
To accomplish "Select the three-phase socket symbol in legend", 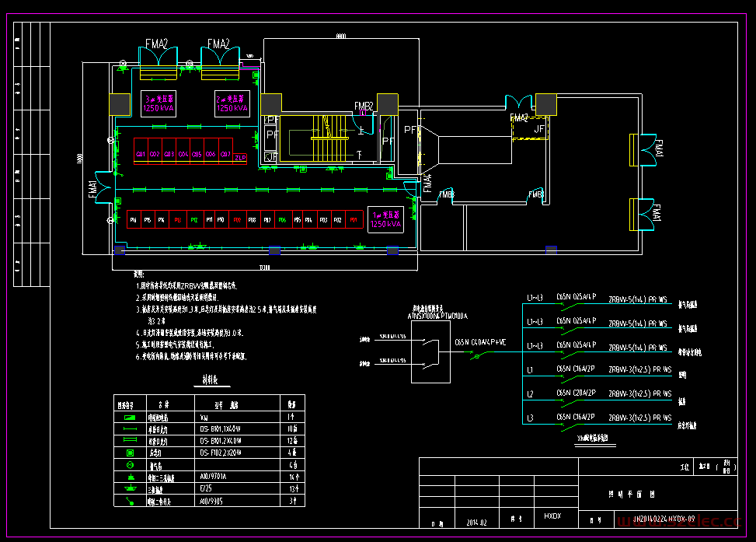I will coord(130,488).
